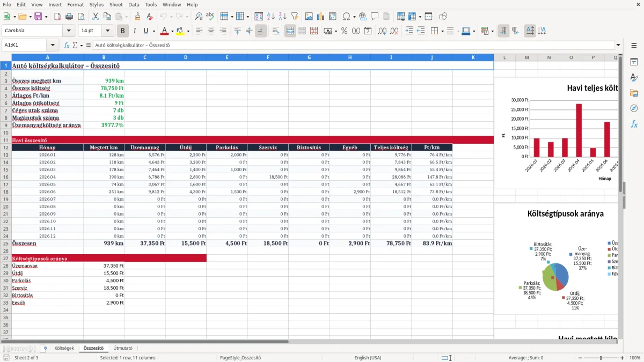Open sidebar Navigator compass icon
The image size is (644, 362).
point(634,109)
